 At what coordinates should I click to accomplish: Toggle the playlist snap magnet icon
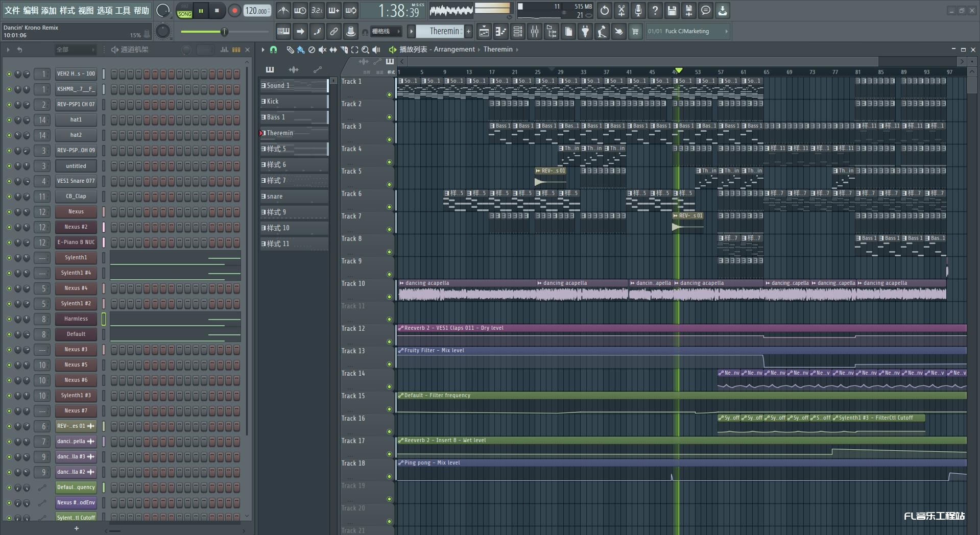(273, 50)
